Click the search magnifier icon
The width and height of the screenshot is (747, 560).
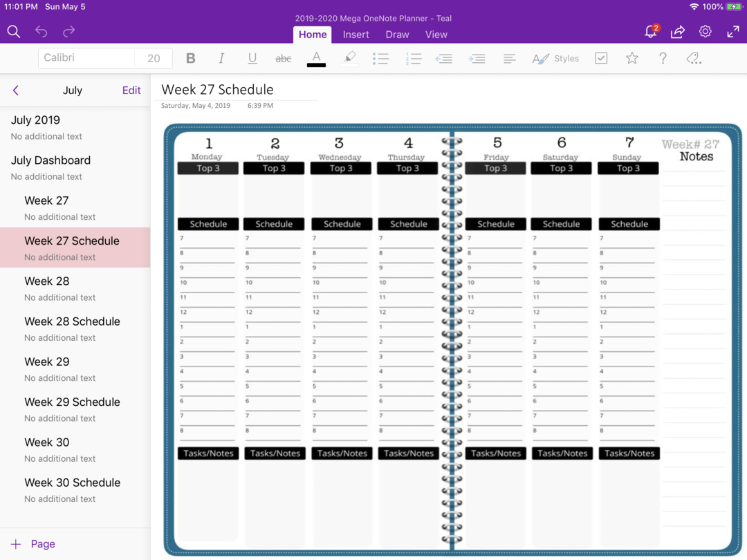click(14, 32)
